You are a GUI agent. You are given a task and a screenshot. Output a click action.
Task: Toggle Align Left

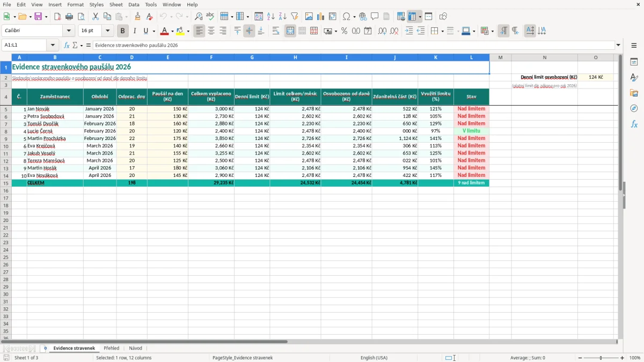[200, 31]
